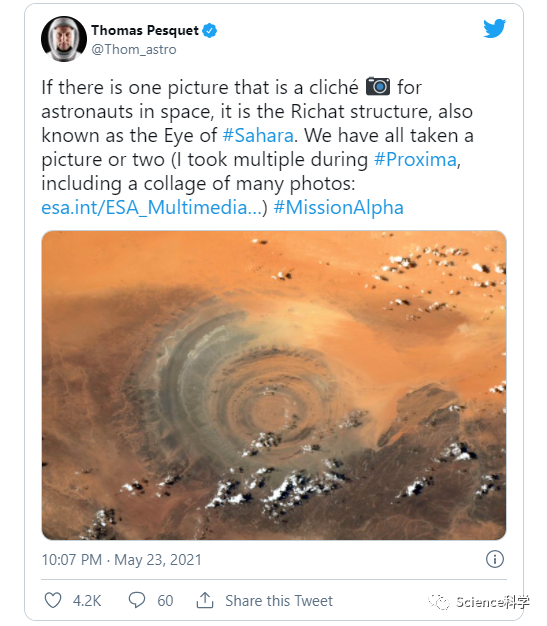Click the blue verified badge
Image resolution: width=547 pixels, height=626 pixels.
click(210, 30)
